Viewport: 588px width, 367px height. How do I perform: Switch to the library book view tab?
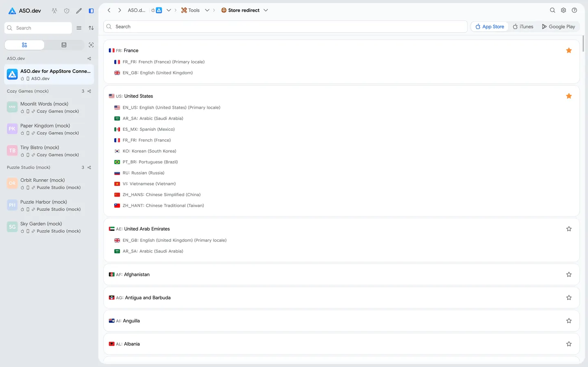click(64, 45)
